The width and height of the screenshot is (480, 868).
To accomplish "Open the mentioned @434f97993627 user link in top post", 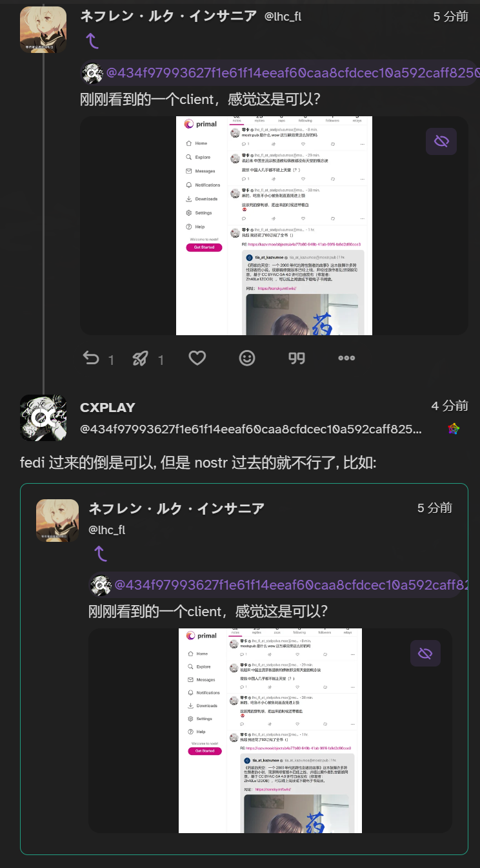I will tap(291, 73).
